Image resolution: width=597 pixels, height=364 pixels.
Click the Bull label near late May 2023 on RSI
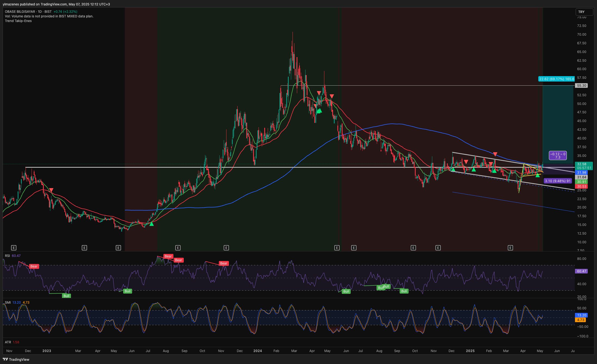[x=128, y=291]
